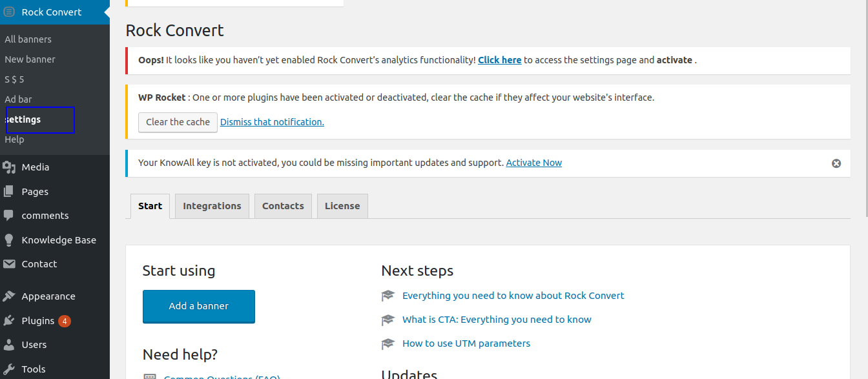Click the Clear the cache button
Viewport: 868px width, 379px height.
(x=178, y=122)
